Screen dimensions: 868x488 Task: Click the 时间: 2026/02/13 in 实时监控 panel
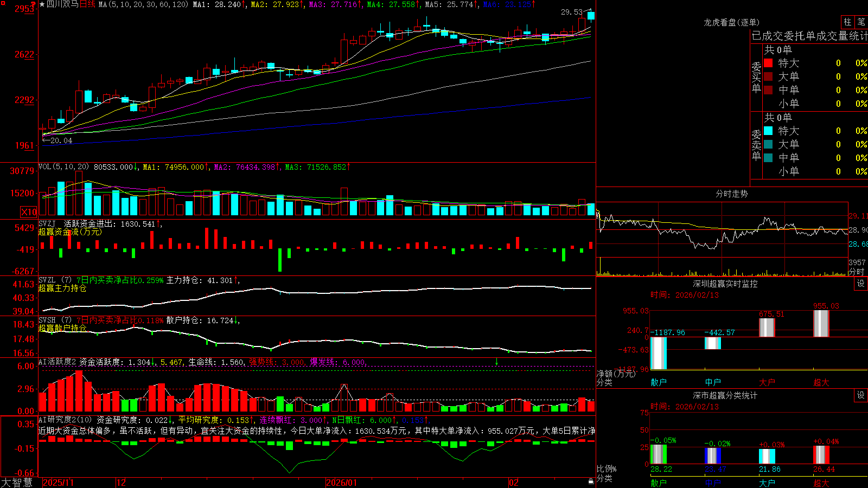[x=685, y=295]
